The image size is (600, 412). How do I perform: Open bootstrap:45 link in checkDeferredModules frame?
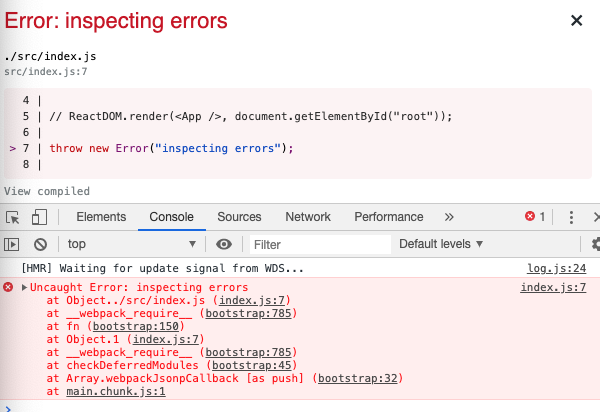click(252, 365)
